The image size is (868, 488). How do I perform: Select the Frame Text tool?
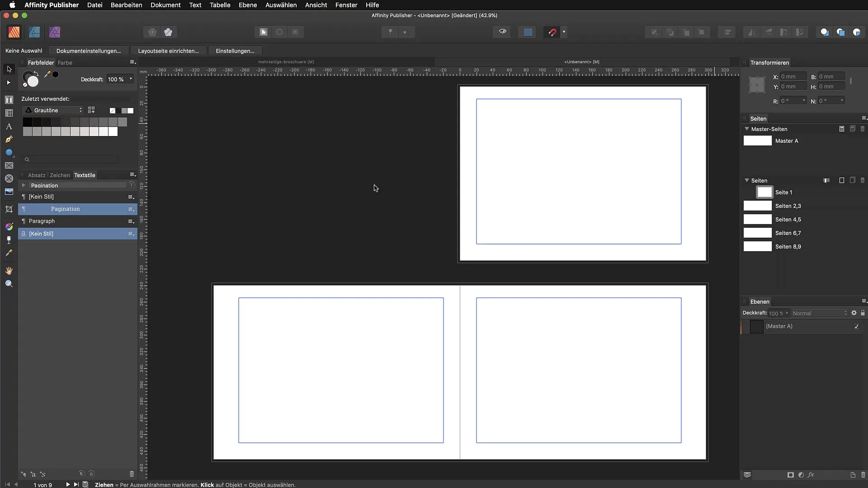(9, 99)
